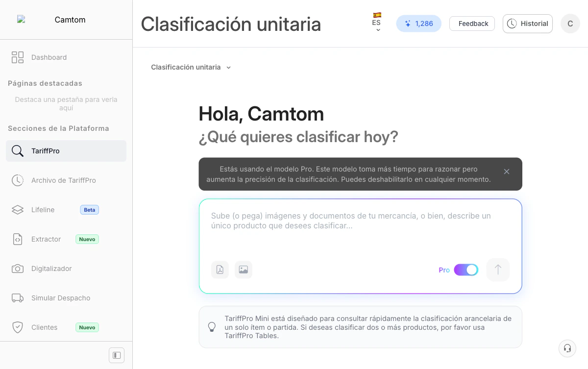Collapse the sidebar panel
This screenshot has width=588, height=369.
(116, 355)
